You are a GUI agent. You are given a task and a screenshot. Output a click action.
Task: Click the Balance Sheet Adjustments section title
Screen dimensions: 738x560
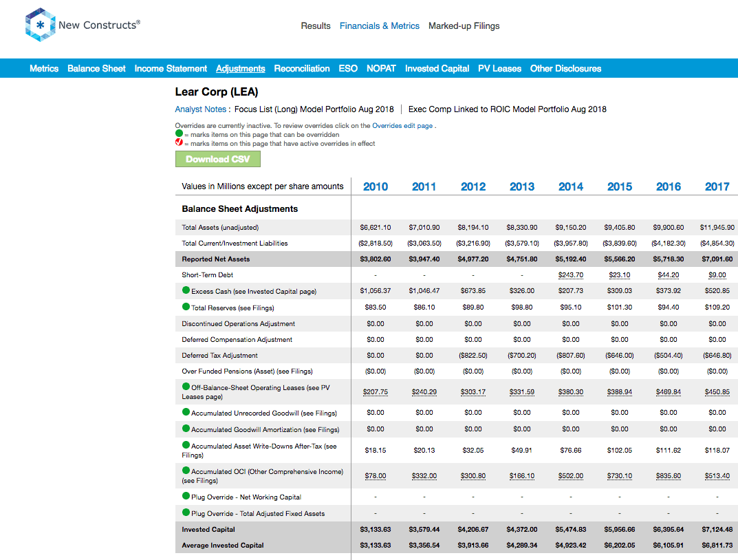tap(239, 209)
